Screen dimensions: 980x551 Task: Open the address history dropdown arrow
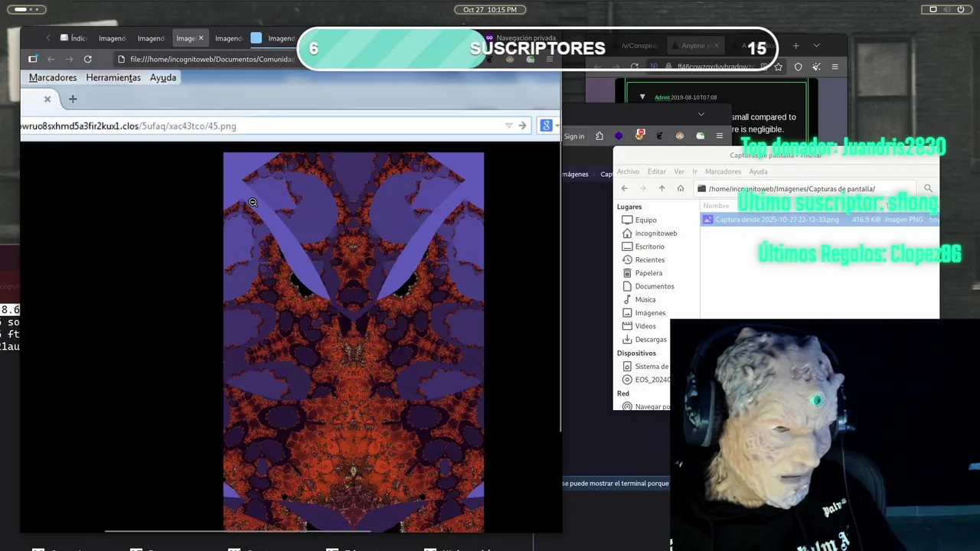(x=508, y=126)
